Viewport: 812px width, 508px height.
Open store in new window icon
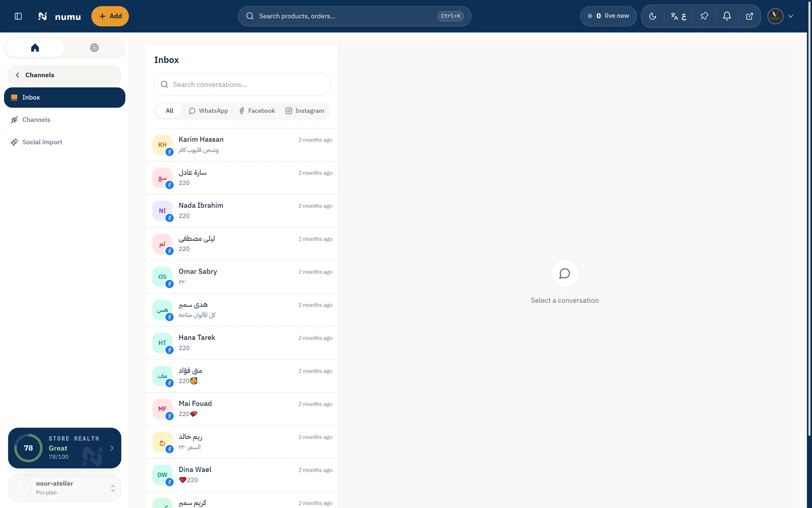[749, 16]
